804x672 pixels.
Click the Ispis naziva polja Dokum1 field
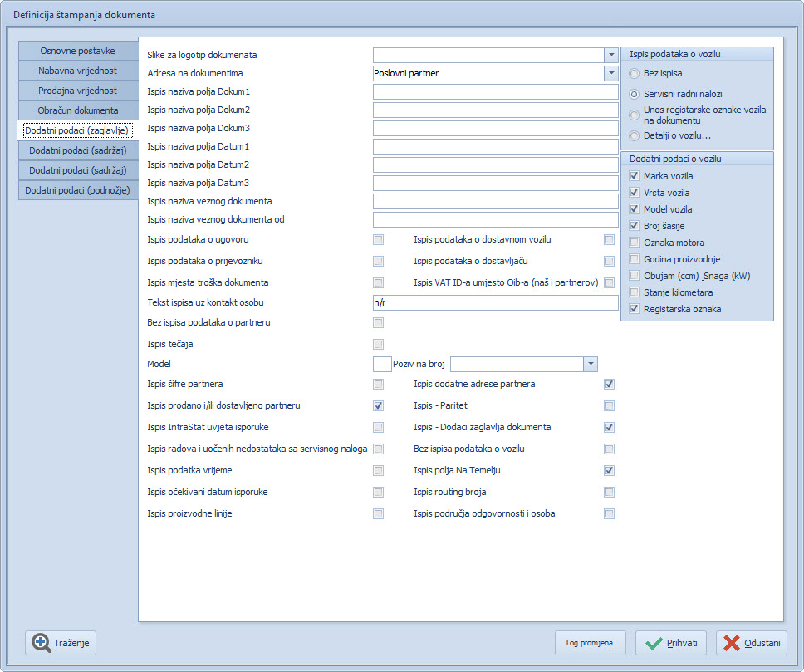point(495,91)
